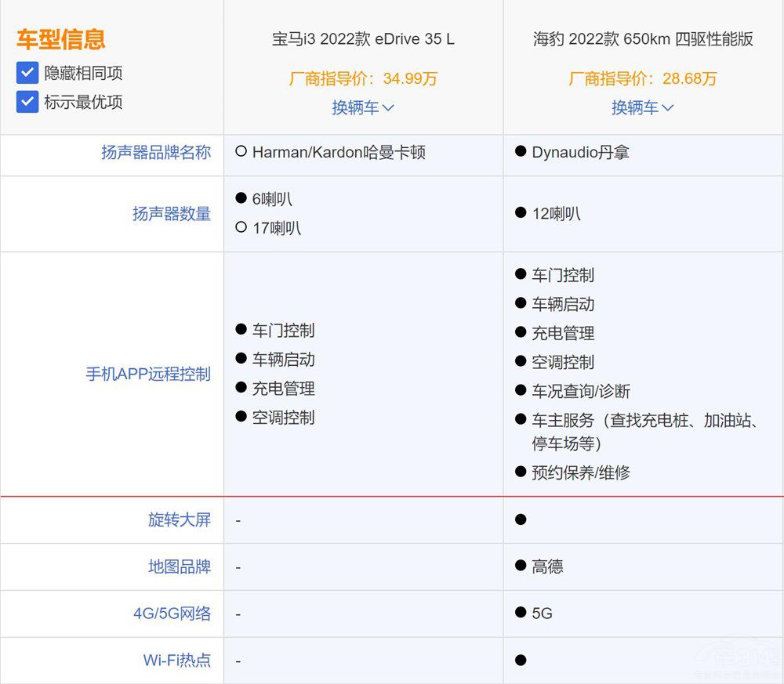The height and width of the screenshot is (684, 784).
Task: Click the filled dot in 旋转大屏 row
Action: coord(521,519)
